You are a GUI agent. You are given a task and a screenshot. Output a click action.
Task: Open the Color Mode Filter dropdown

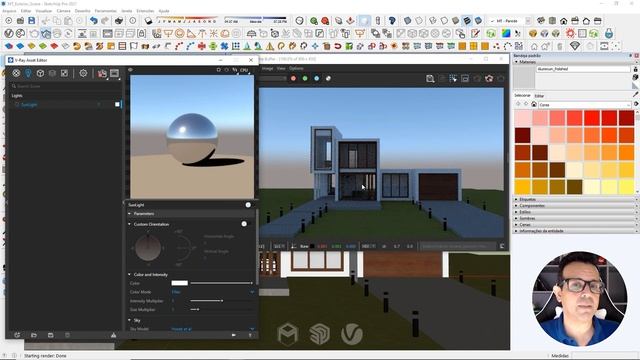[213, 292]
